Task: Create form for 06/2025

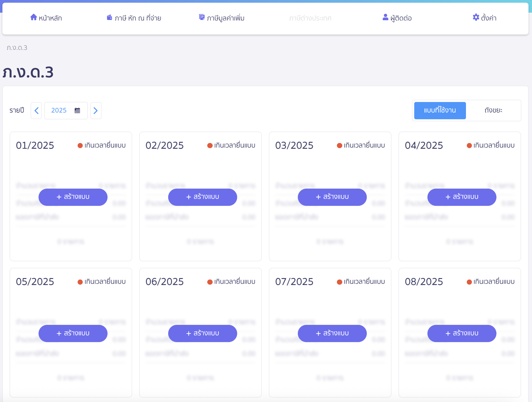Action: coord(202,333)
